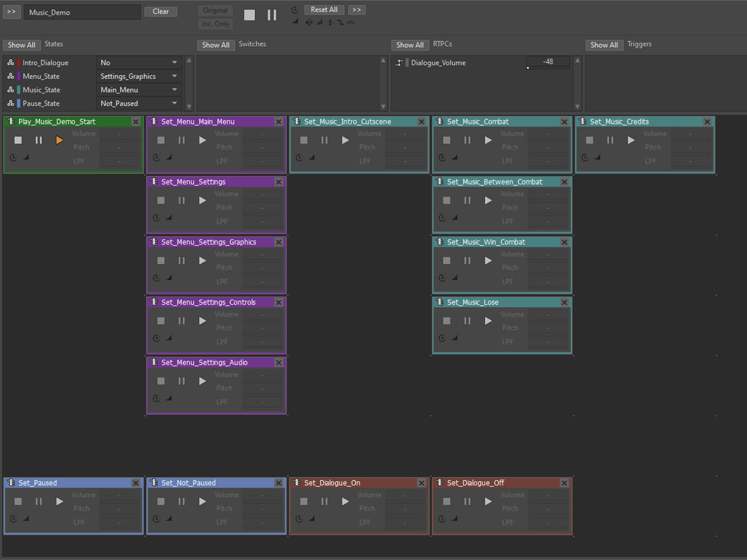This screenshot has height=560, width=747.
Task: Play the Set_Menu_Main_Menu event
Action: (202, 140)
